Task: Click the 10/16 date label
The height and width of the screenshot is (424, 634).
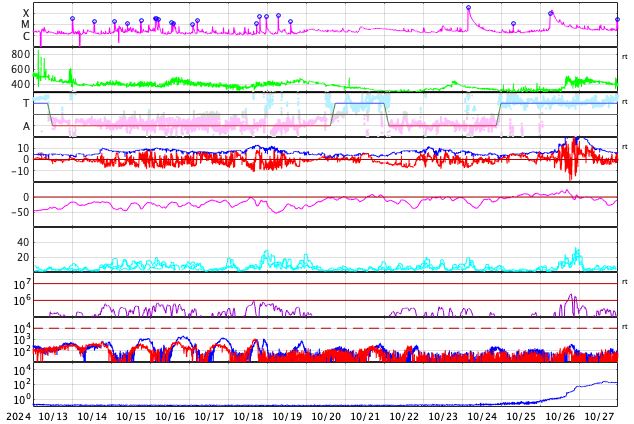Action: pyautogui.click(x=170, y=416)
